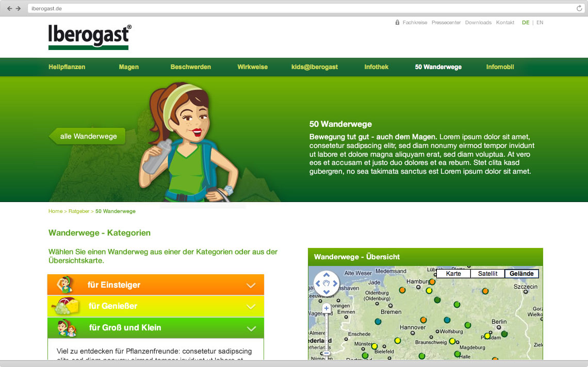
Task: Go back using the browser back arrow
Action: (x=9, y=8)
